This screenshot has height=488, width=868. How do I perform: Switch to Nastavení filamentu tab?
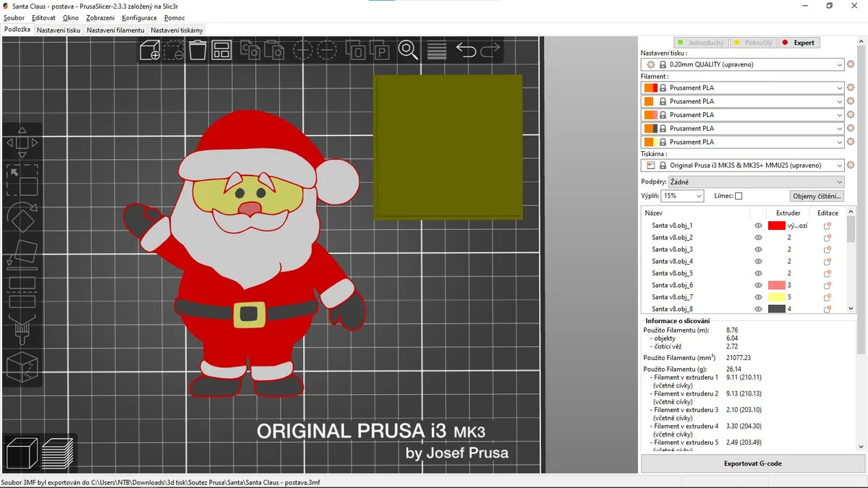pyautogui.click(x=116, y=30)
